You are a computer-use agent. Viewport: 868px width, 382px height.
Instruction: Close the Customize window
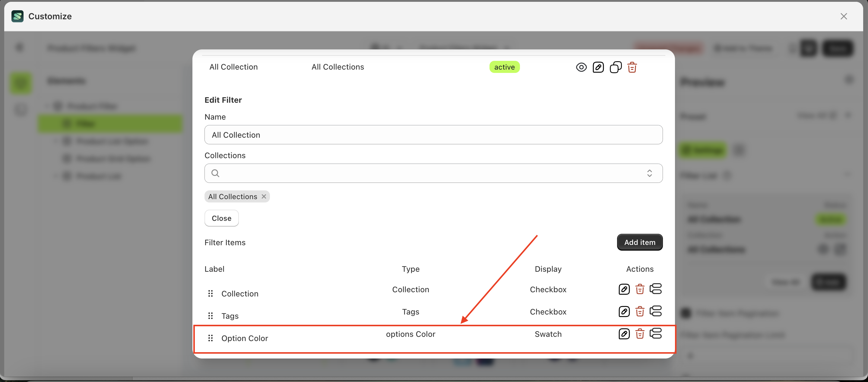point(843,16)
